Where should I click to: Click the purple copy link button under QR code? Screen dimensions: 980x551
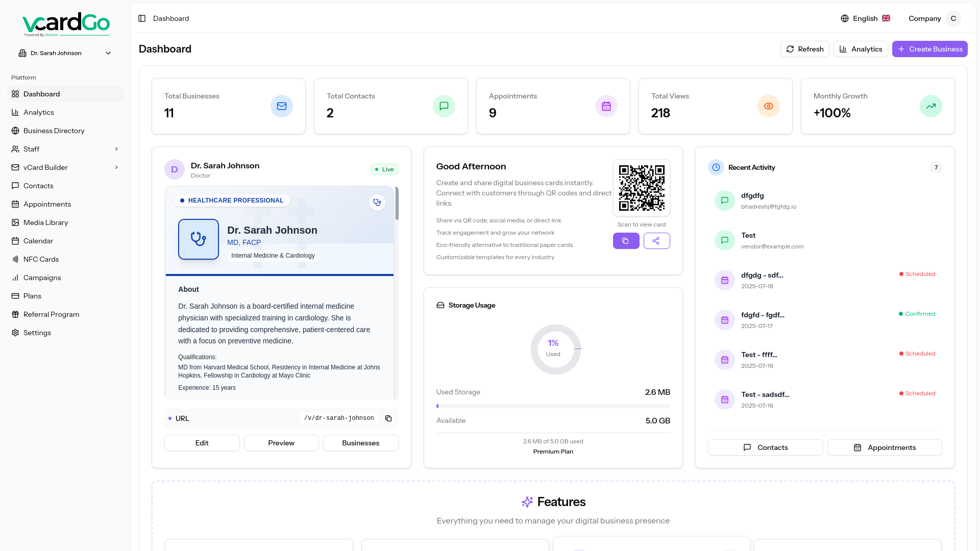click(626, 241)
